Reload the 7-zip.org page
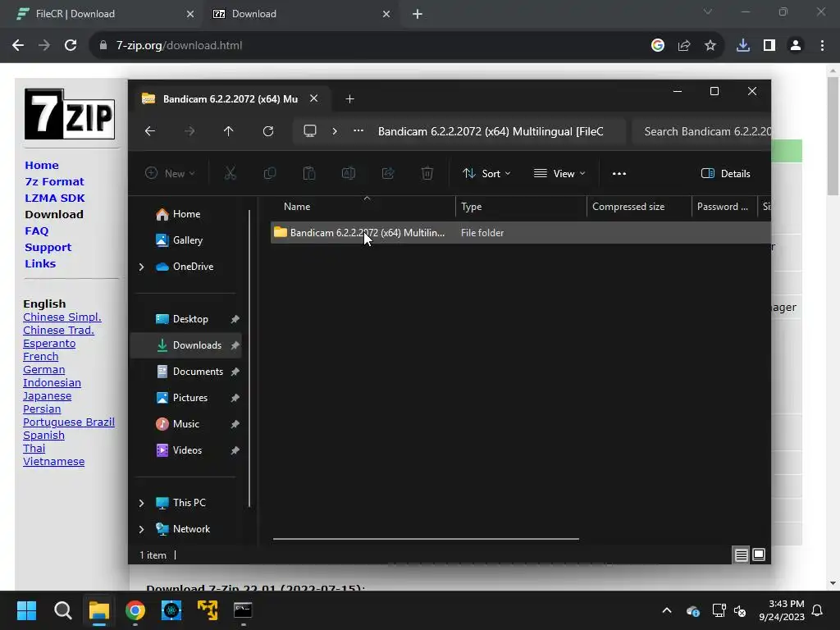 click(x=71, y=46)
